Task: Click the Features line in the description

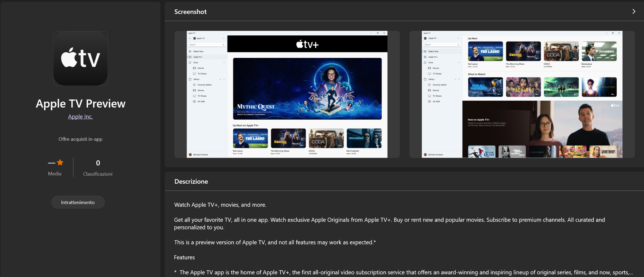Action: click(184, 257)
